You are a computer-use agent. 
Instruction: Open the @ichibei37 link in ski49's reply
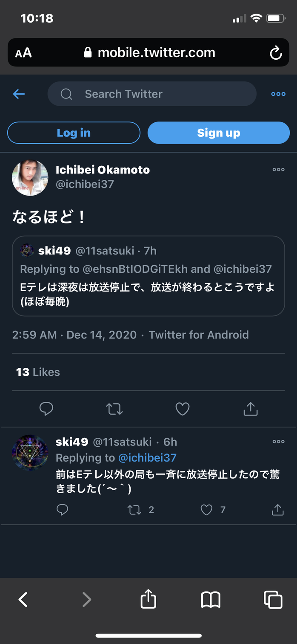[x=147, y=458]
